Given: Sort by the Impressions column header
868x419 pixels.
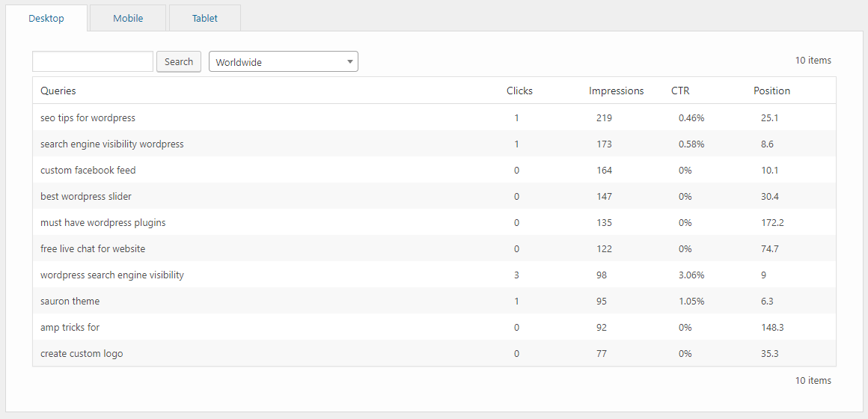Looking at the screenshot, I should click(616, 91).
